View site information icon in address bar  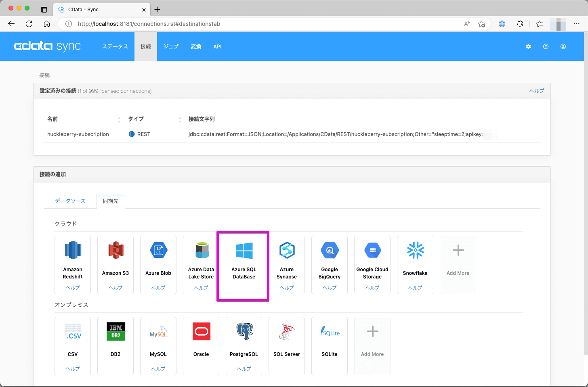(x=69, y=24)
